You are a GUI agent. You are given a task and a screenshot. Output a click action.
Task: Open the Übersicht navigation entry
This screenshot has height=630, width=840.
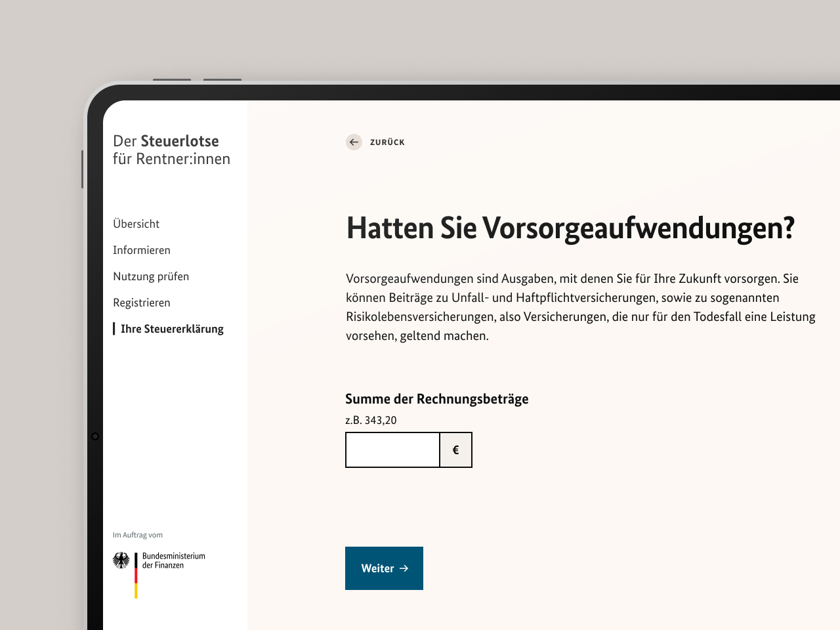point(136,224)
